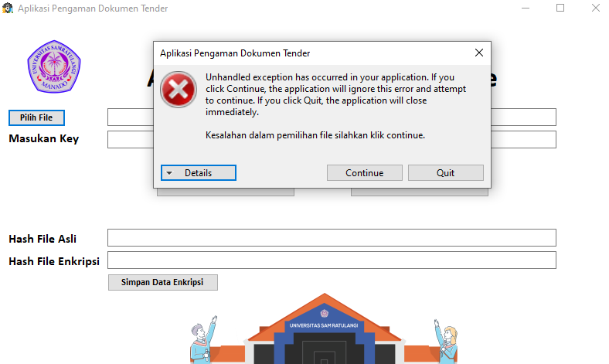This screenshot has width=609, height=364.
Task: Click the Universitas Sam Ratulangi logo
Action: click(x=54, y=66)
